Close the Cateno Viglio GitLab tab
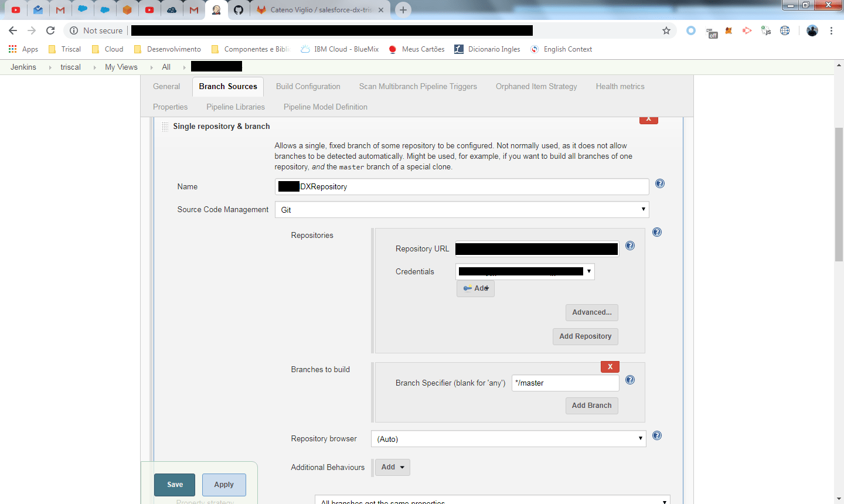This screenshot has height=504, width=844. click(381, 10)
